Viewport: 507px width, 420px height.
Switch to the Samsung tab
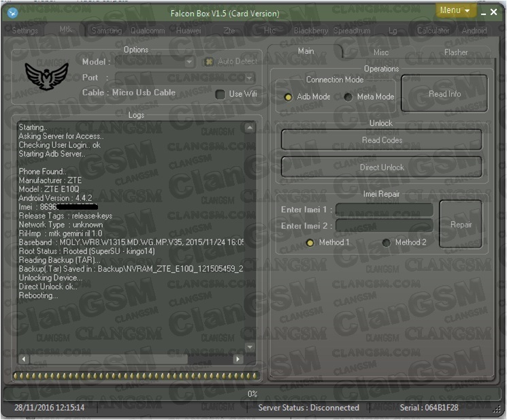click(x=107, y=31)
